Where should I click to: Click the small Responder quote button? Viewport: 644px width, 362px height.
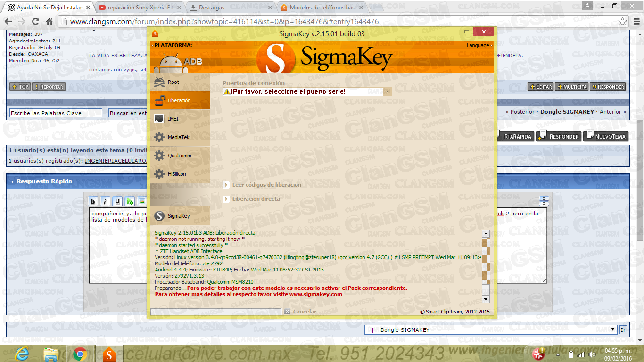click(608, 87)
